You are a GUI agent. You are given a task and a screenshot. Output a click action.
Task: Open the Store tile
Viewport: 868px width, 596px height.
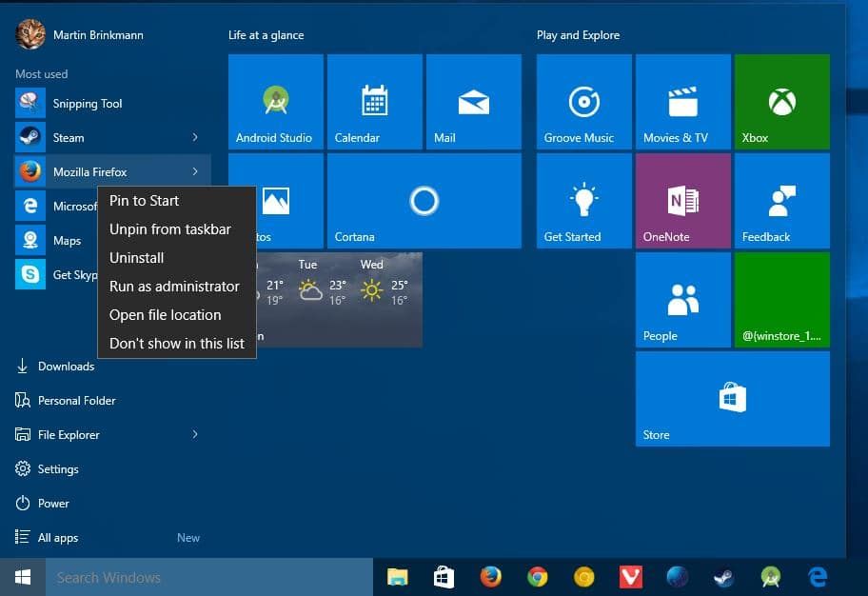(x=733, y=399)
